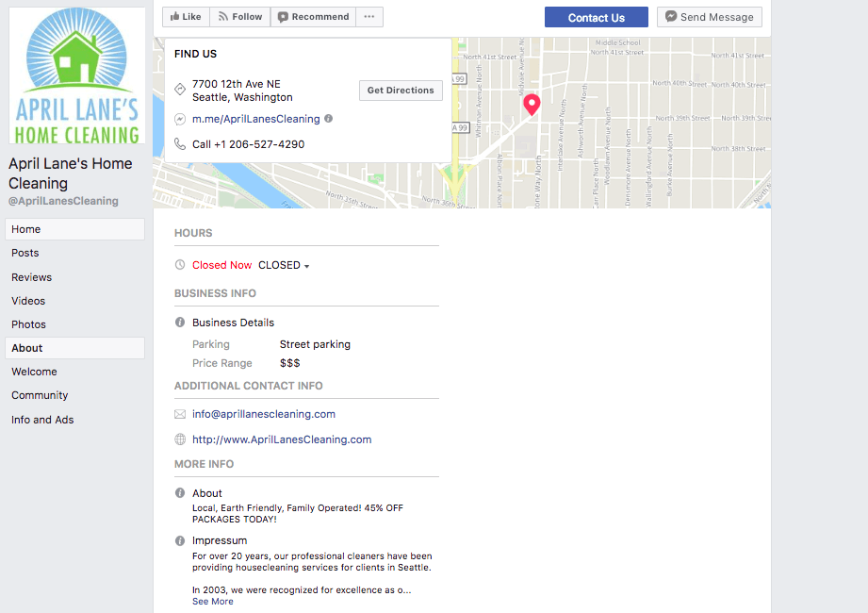Expand the CLOSED hours dropdown

tap(284, 265)
